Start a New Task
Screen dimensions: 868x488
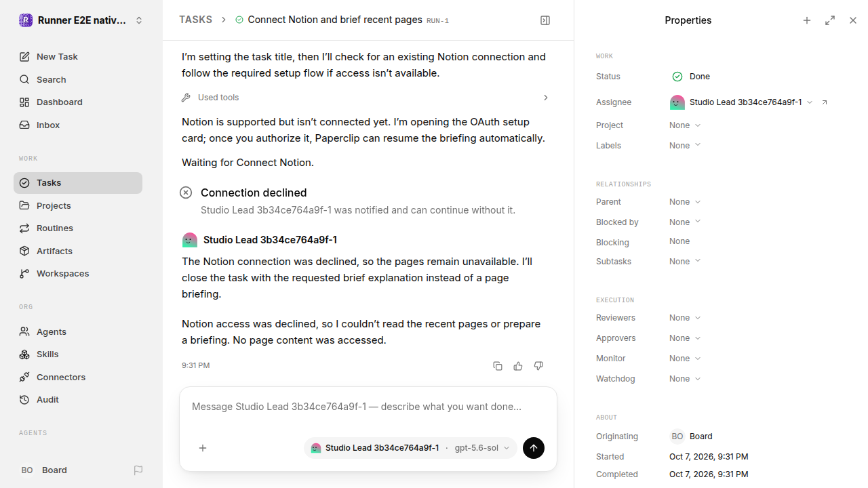coord(78,57)
